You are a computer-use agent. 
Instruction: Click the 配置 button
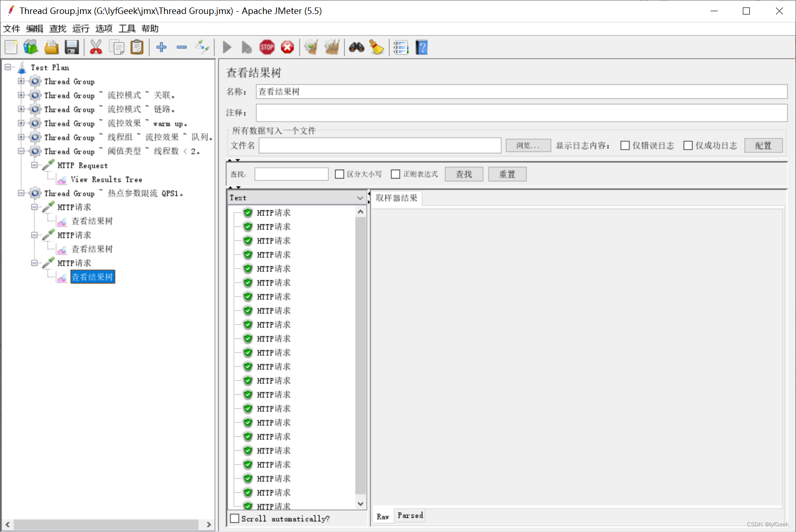click(x=763, y=145)
